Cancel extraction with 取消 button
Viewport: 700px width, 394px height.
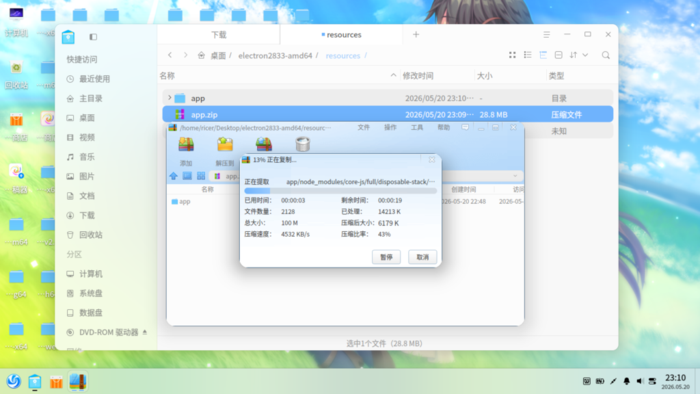pos(422,257)
